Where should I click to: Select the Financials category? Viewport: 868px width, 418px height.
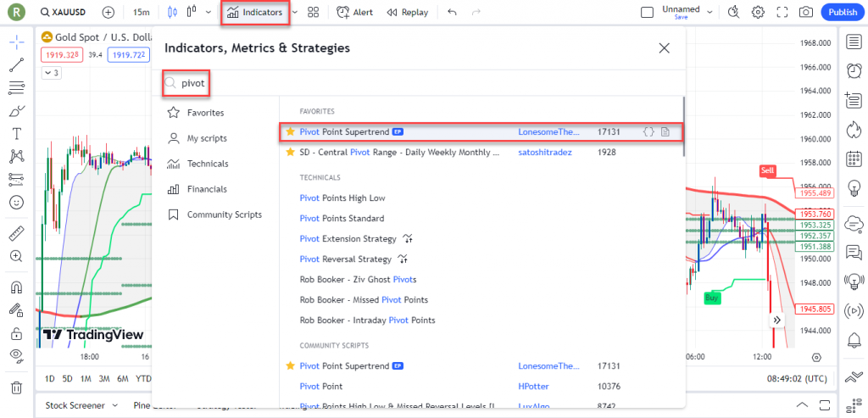pos(198,189)
